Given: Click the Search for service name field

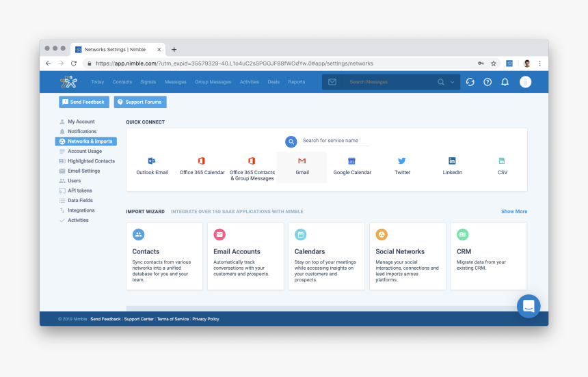Looking at the screenshot, I should pyautogui.click(x=336, y=141).
